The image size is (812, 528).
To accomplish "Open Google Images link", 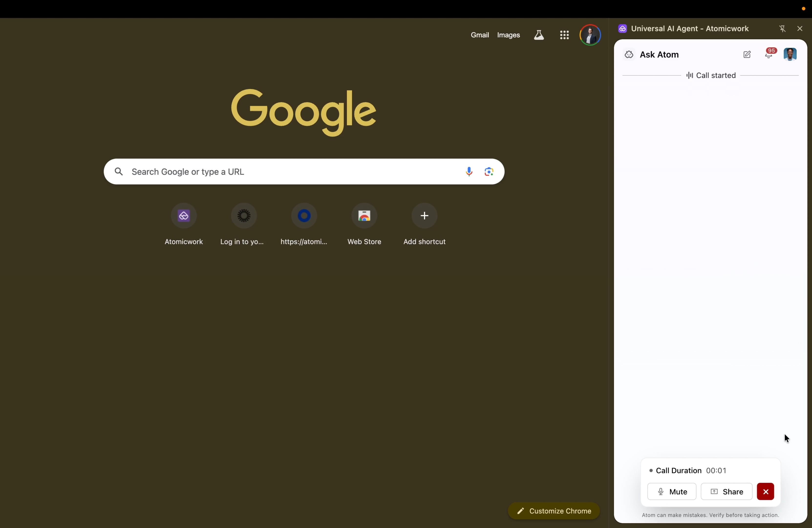I will tap(508, 35).
